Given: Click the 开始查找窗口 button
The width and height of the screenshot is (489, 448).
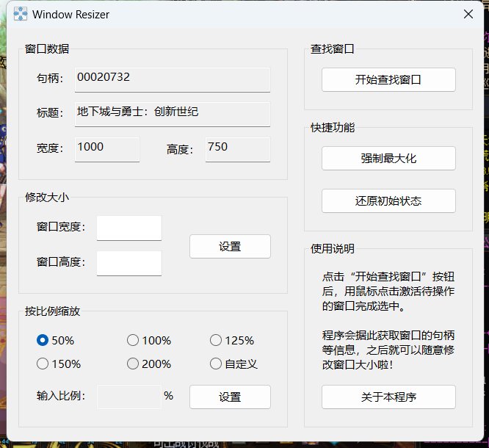Looking at the screenshot, I should pyautogui.click(x=388, y=79).
